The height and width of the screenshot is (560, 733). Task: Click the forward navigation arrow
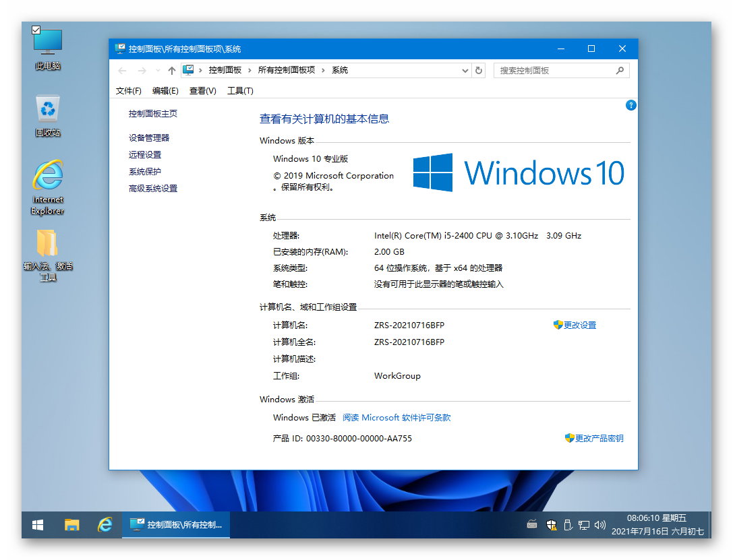142,71
